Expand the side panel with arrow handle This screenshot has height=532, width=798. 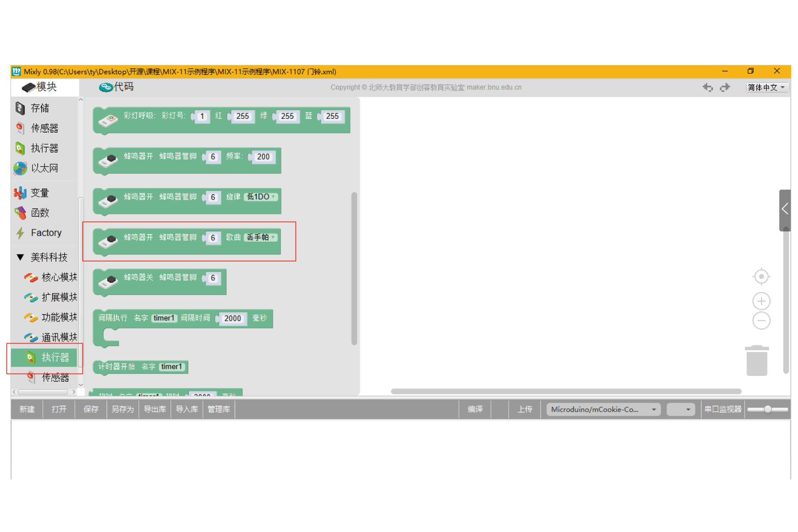pyautogui.click(x=785, y=209)
